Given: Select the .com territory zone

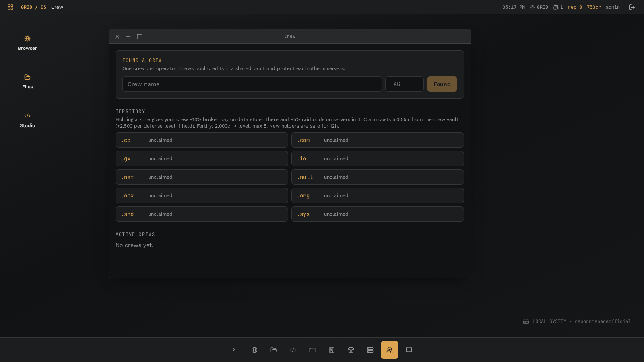Looking at the screenshot, I should click(378, 140).
